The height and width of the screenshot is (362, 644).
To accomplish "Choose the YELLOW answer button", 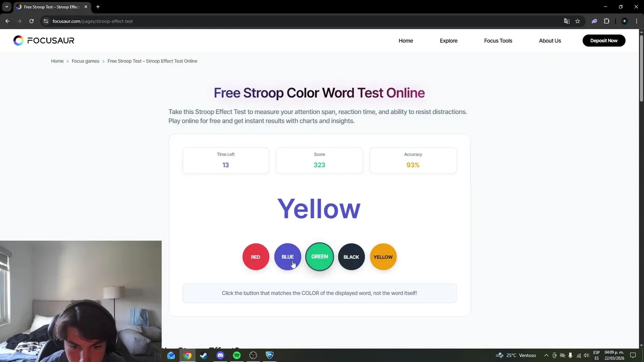I will point(383,257).
